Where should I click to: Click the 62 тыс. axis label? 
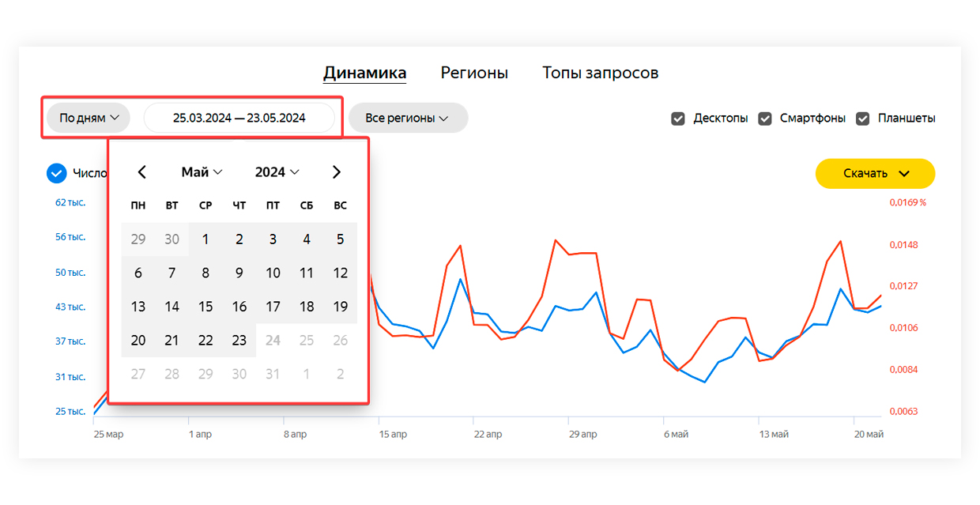[x=70, y=202]
